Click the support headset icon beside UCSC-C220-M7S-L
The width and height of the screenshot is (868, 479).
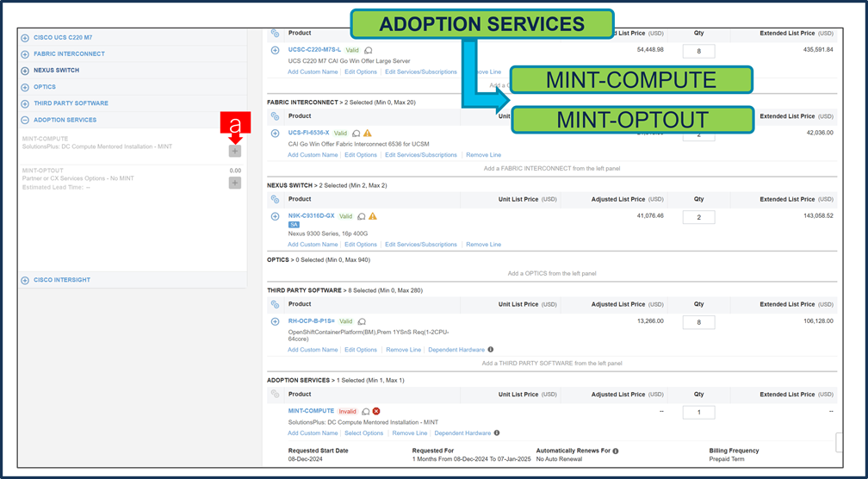[369, 50]
